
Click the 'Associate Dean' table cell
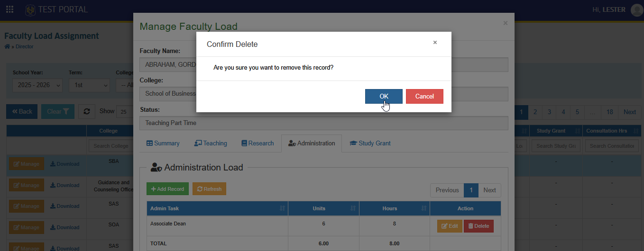(218, 226)
